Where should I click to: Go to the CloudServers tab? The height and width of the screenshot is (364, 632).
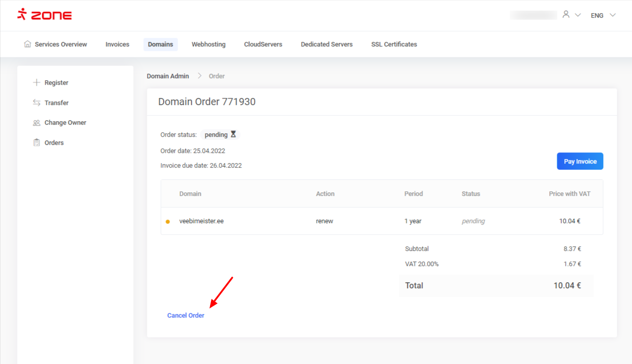[x=263, y=44]
